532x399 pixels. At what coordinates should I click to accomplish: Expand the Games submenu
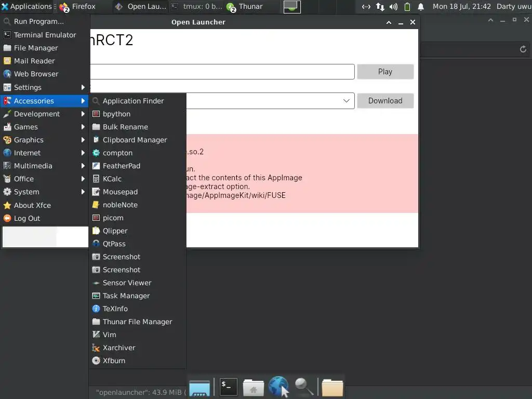point(45,127)
